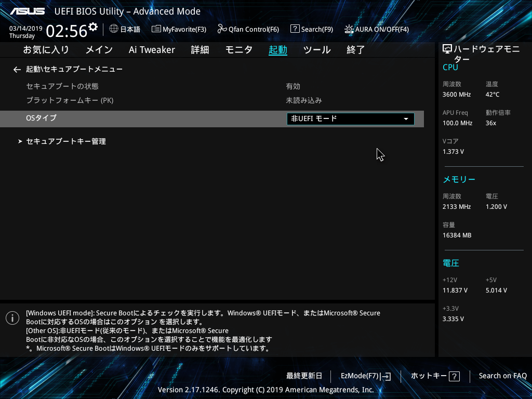Click the 未読み込み value

(304, 100)
